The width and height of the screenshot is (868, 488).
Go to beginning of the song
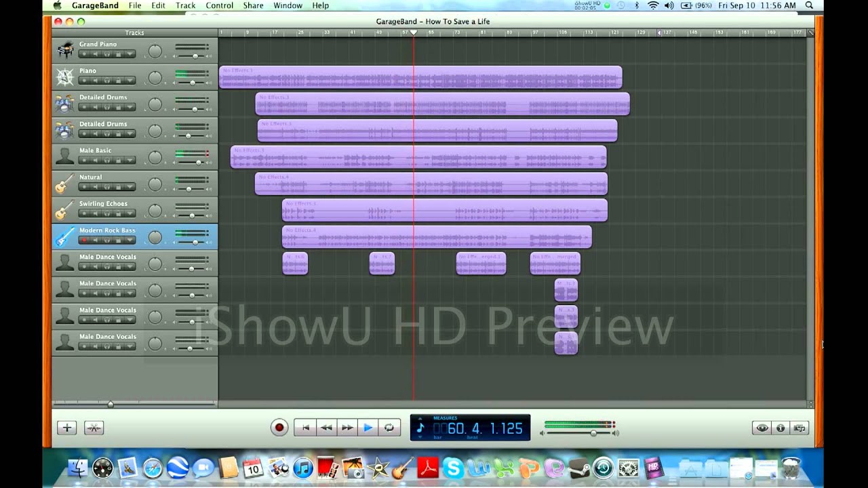[x=305, y=428]
